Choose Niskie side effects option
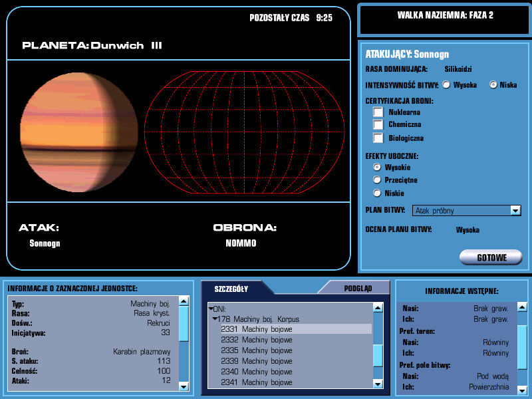The width and height of the screenshot is (532, 399). click(376, 193)
